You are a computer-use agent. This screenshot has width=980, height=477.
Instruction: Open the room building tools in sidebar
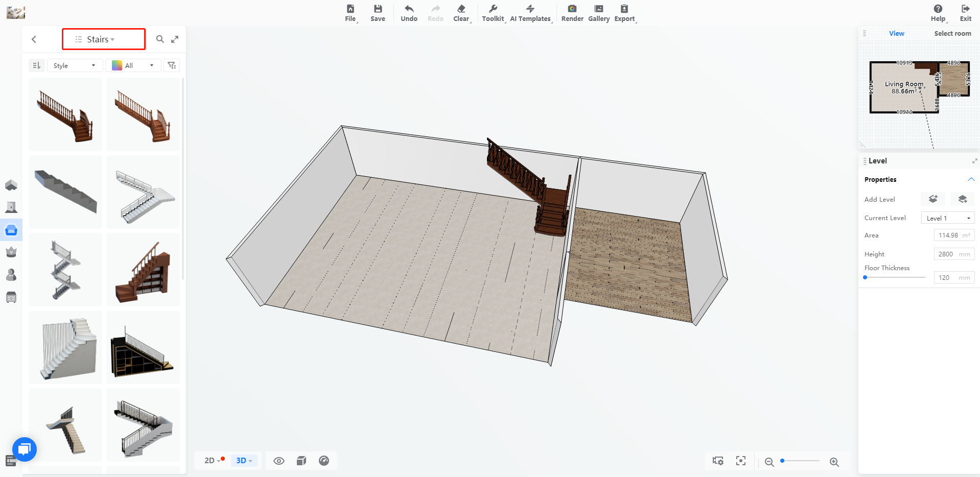pyautogui.click(x=11, y=185)
